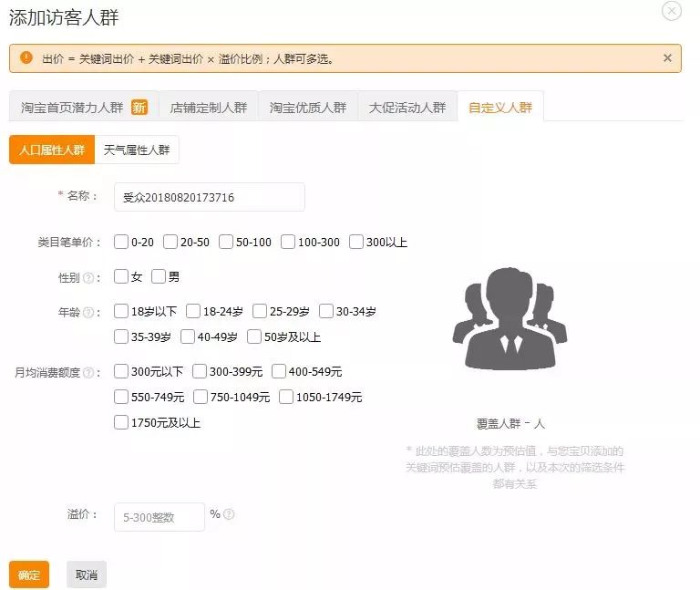Check the 50-100 price checkbox

[x=226, y=242]
